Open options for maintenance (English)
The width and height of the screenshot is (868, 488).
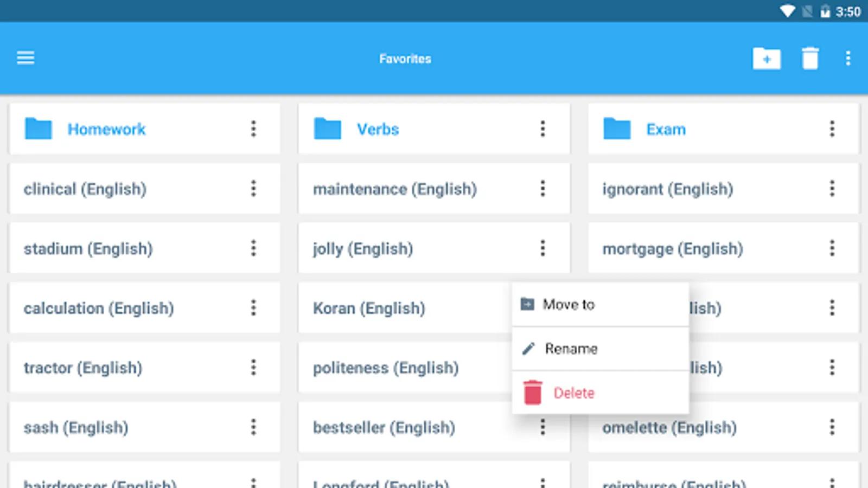(x=542, y=189)
